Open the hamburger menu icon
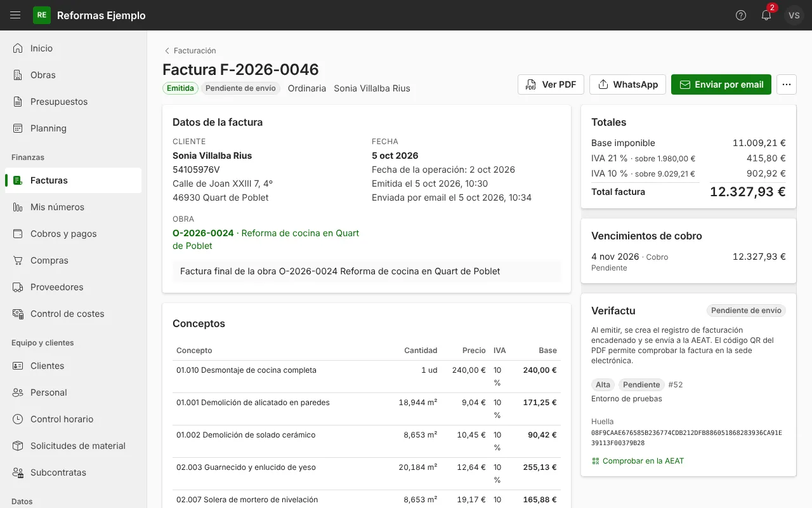 [15, 15]
